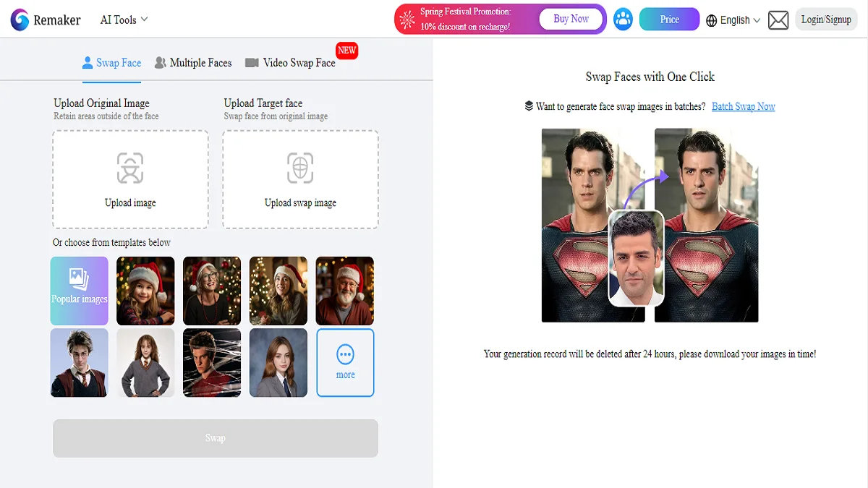868x488 pixels.
Task: Click the blue community avatar icon
Action: [x=623, y=19]
